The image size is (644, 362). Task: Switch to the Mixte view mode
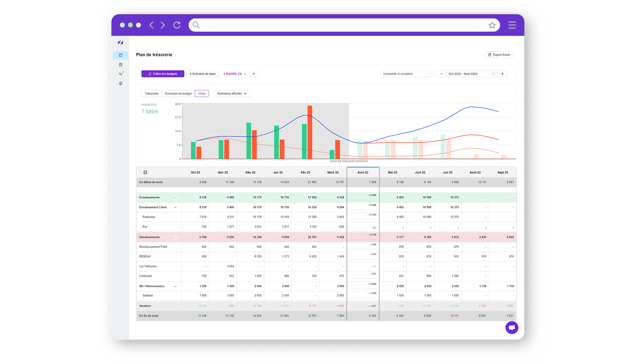tap(202, 94)
